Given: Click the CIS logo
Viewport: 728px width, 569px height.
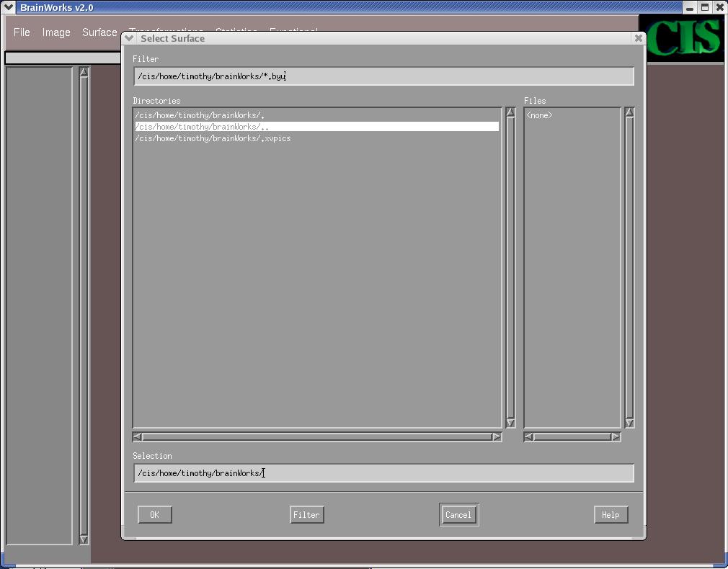Looking at the screenshot, I should pyautogui.click(x=684, y=37).
